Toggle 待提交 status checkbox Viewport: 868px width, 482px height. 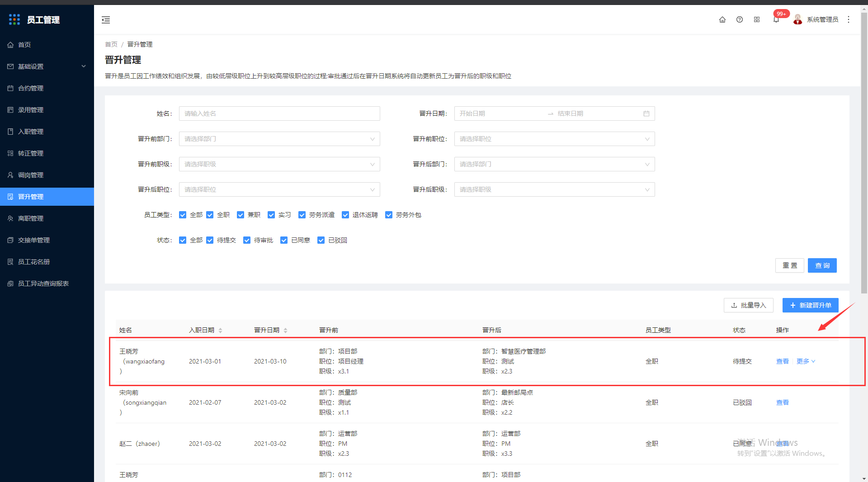click(210, 240)
